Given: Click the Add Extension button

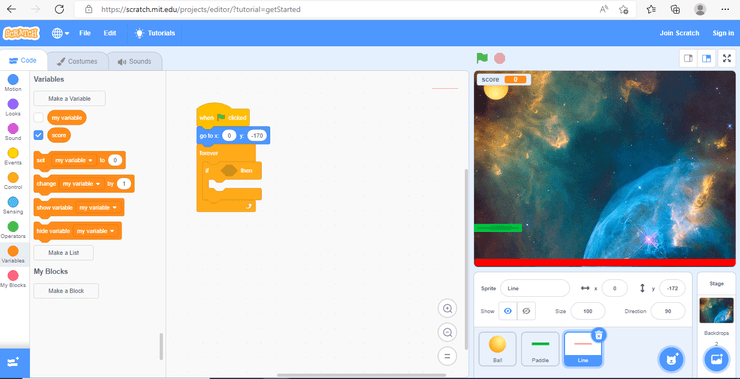Looking at the screenshot, I should 14,362.
